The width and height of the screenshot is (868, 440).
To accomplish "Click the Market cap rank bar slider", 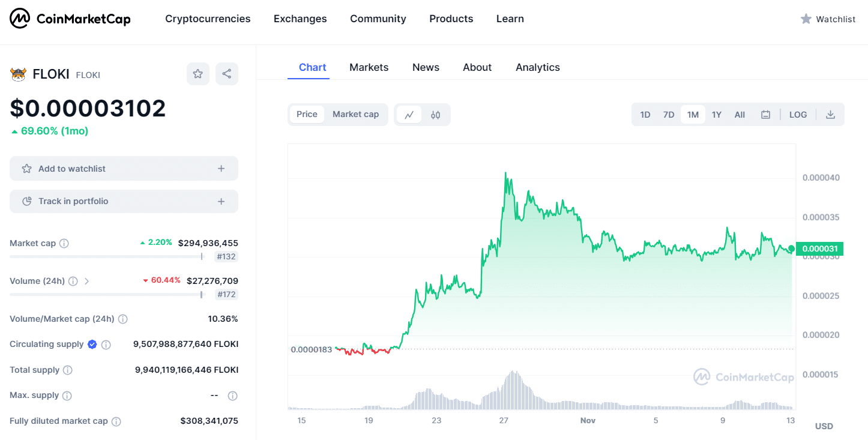I will pos(106,256).
